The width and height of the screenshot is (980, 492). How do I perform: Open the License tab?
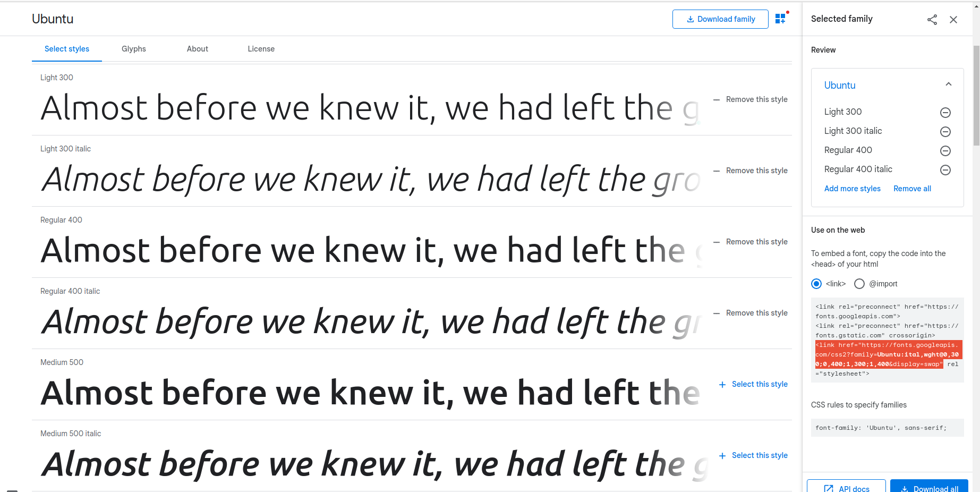click(261, 49)
